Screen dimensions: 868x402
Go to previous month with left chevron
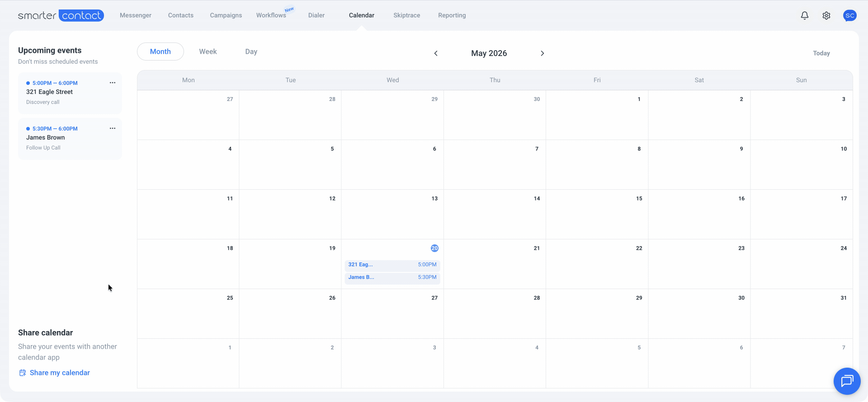[436, 53]
